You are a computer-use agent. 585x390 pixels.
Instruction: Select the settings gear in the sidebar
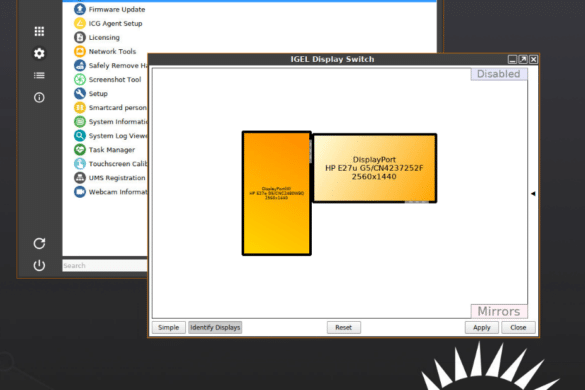click(39, 53)
